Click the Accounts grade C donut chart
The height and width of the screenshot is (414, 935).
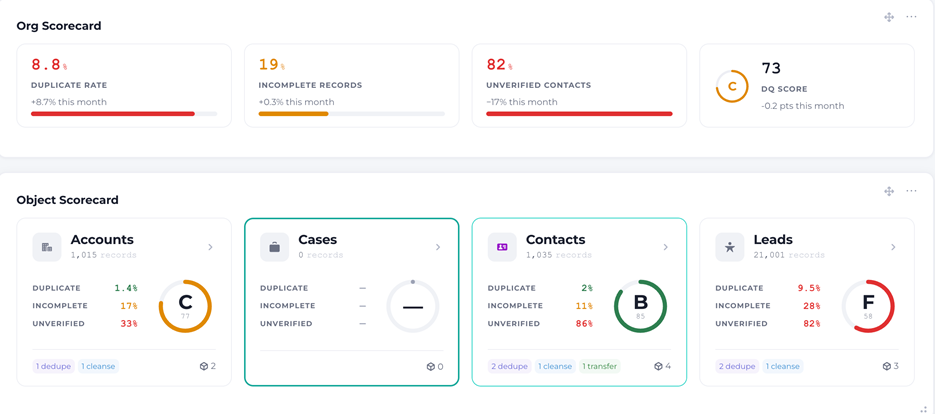[x=185, y=306]
